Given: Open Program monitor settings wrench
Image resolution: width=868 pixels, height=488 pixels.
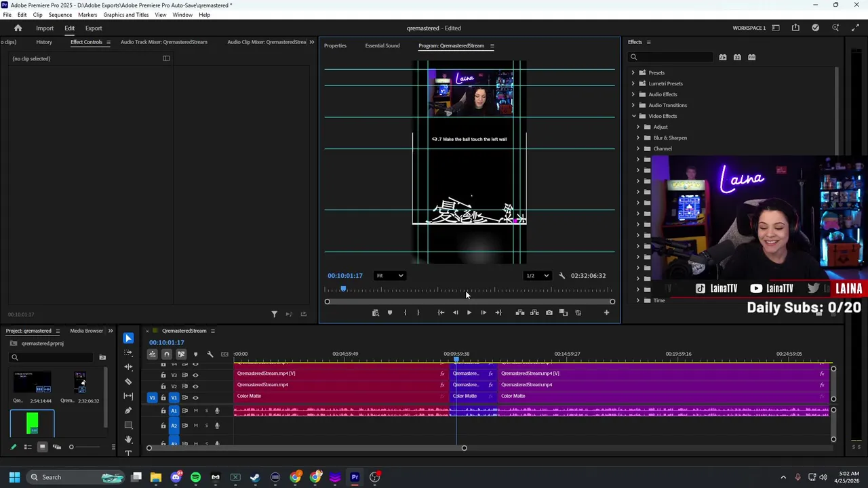Looking at the screenshot, I should click(x=561, y=276).
